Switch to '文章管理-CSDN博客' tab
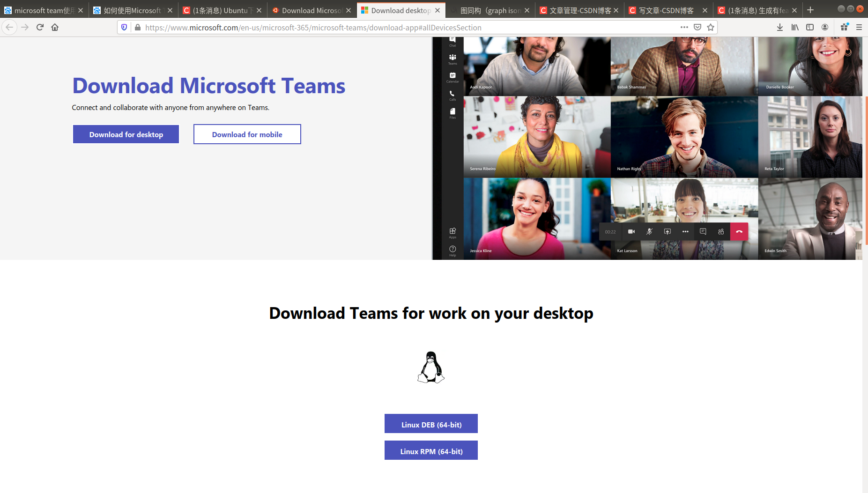The width and height of the screenshot is (868, 493). pos(579,10)
